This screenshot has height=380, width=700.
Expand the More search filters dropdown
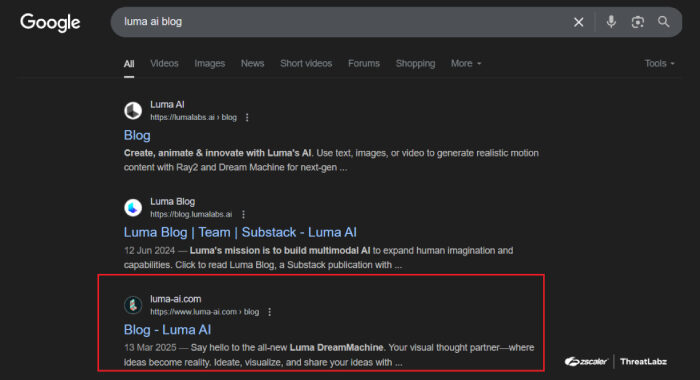pyautogui.click(x=466, y=63)
